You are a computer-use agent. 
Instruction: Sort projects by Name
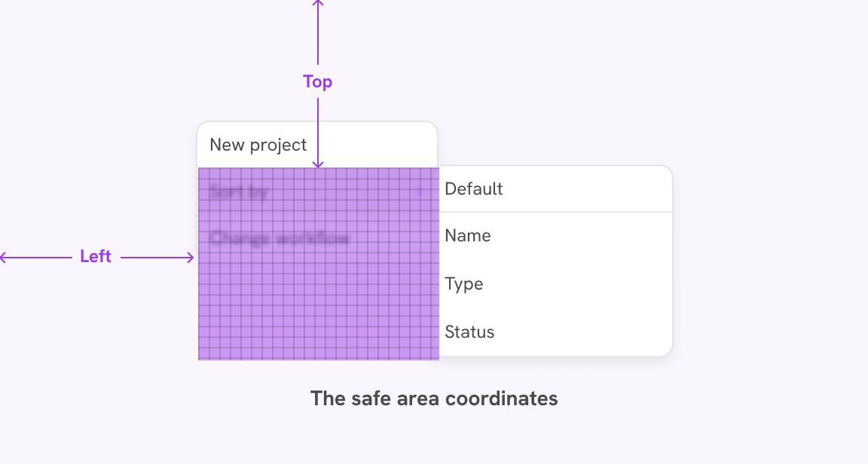pos(467,236)
